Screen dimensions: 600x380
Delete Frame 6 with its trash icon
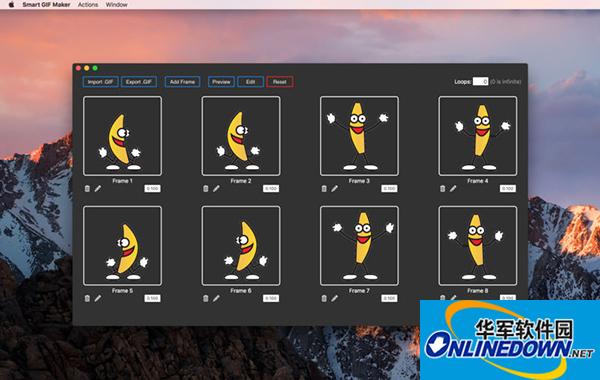(x=206, y=298)
